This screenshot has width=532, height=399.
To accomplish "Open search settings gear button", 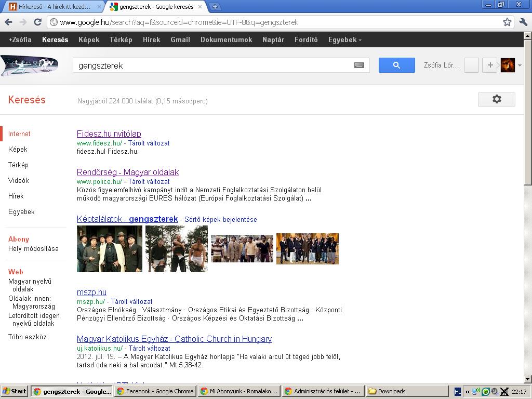I will tap(496, 99).
